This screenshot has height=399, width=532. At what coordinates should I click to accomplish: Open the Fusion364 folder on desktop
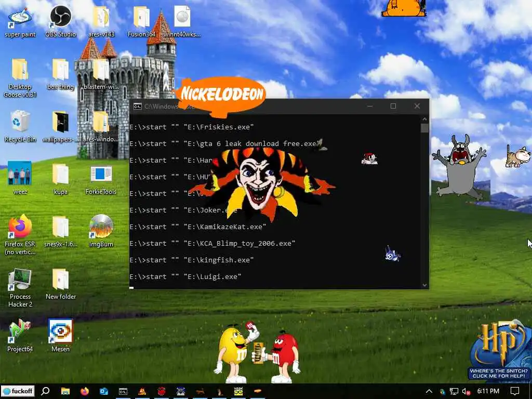pos(141,22)
